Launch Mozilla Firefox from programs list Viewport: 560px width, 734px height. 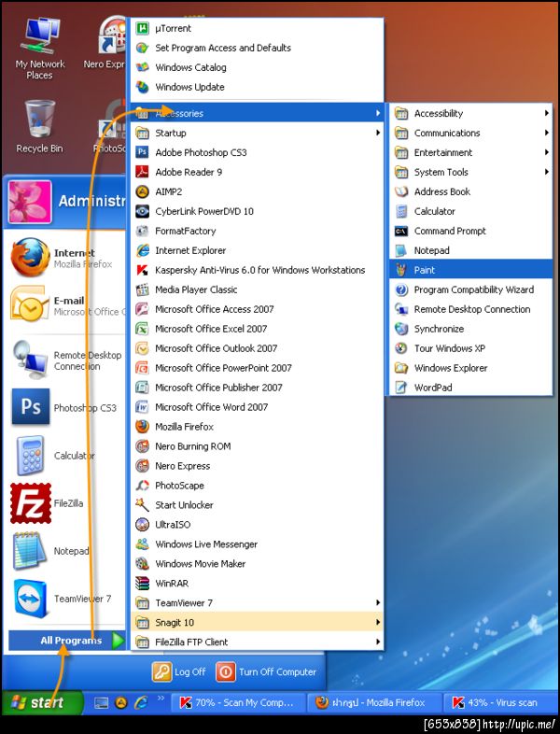[257, 427]
